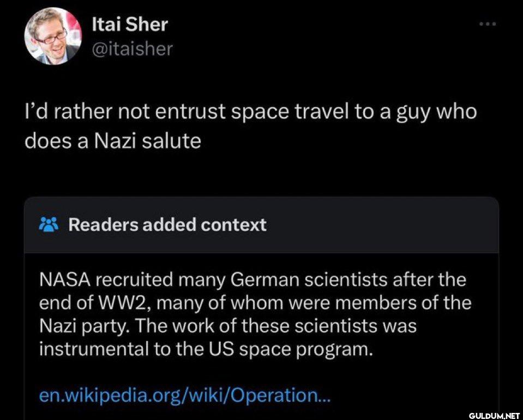Click the words "space travel" in the tweet
The image size is (523, 420).
click(290, 112)
